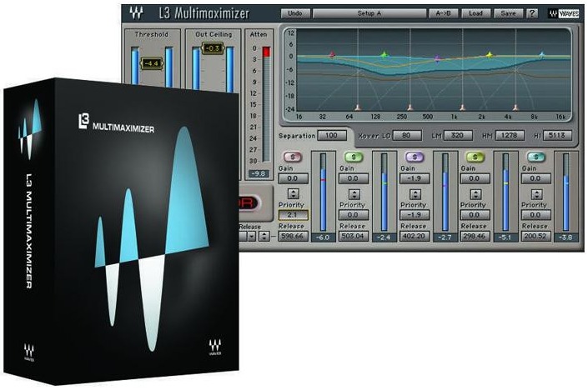The width and height of the screenshot is (588, 390).
Task: Click the Undo button
Action: coord(295,13)
